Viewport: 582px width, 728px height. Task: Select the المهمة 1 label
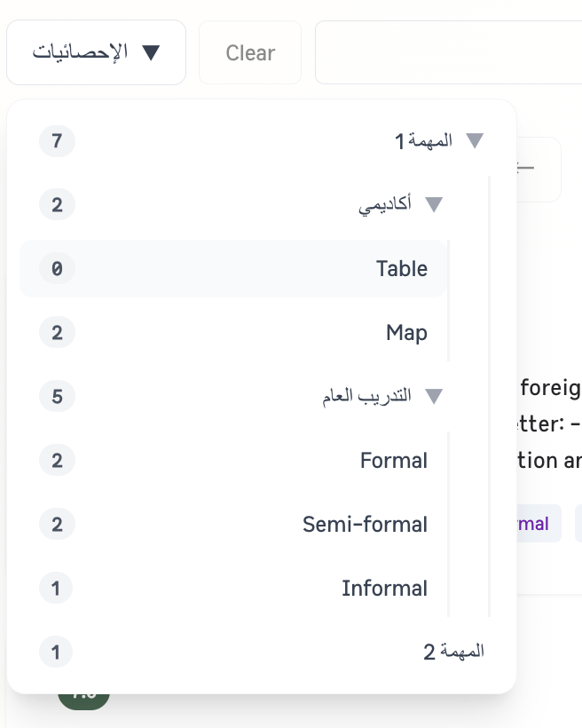(x=423, y=140)
